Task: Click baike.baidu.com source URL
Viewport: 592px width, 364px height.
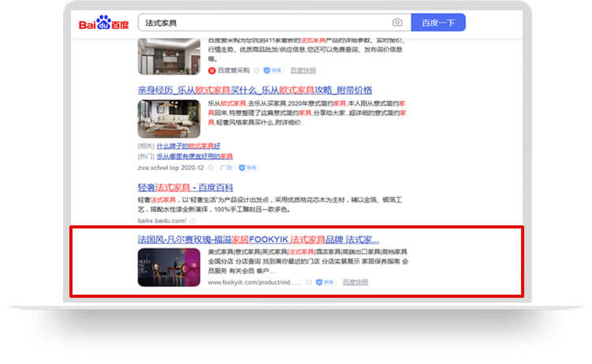Action: (162, 221)
